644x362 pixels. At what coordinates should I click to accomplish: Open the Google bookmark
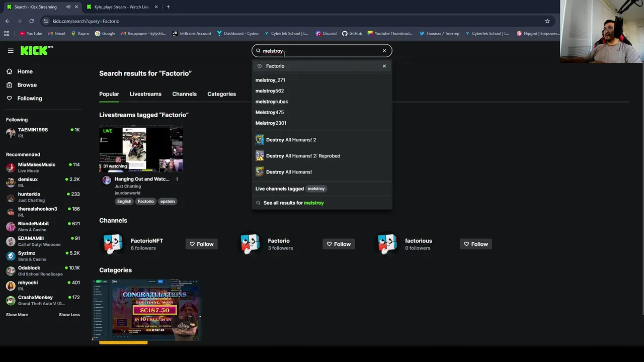coord(105,34)
